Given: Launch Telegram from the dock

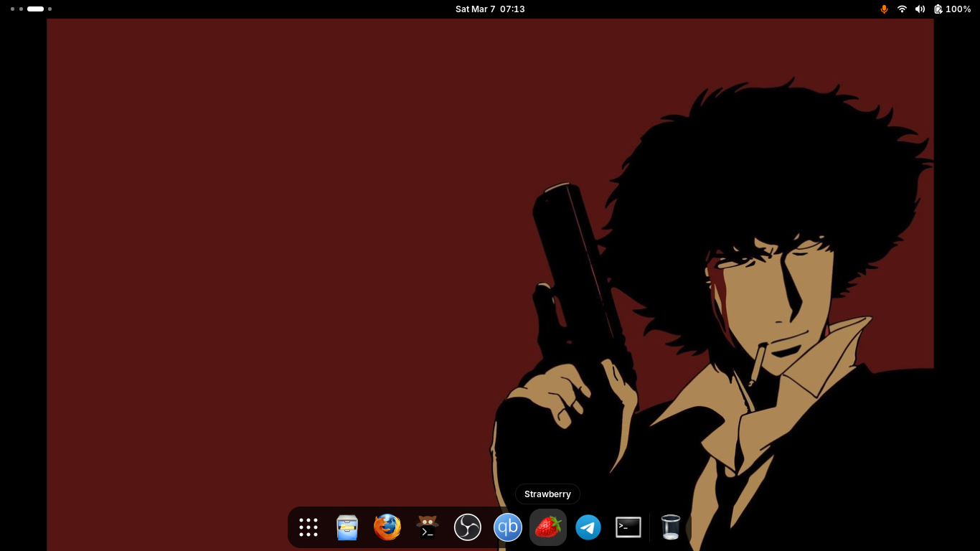Looking at the screenshot, I should point(588,527).
